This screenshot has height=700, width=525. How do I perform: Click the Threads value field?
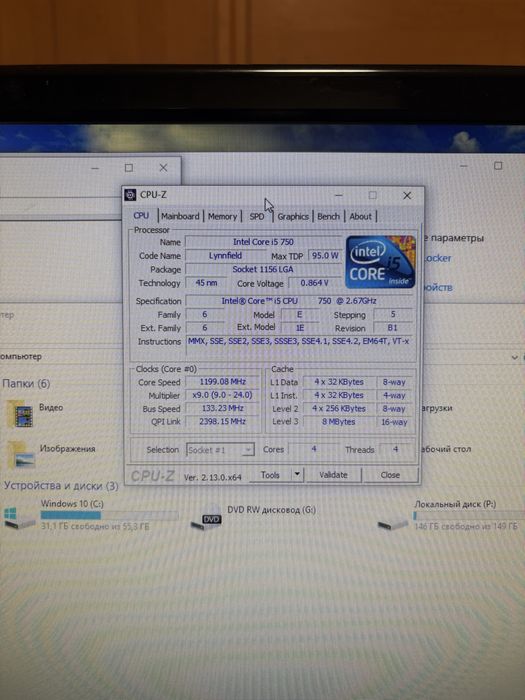tap(396, 449)
